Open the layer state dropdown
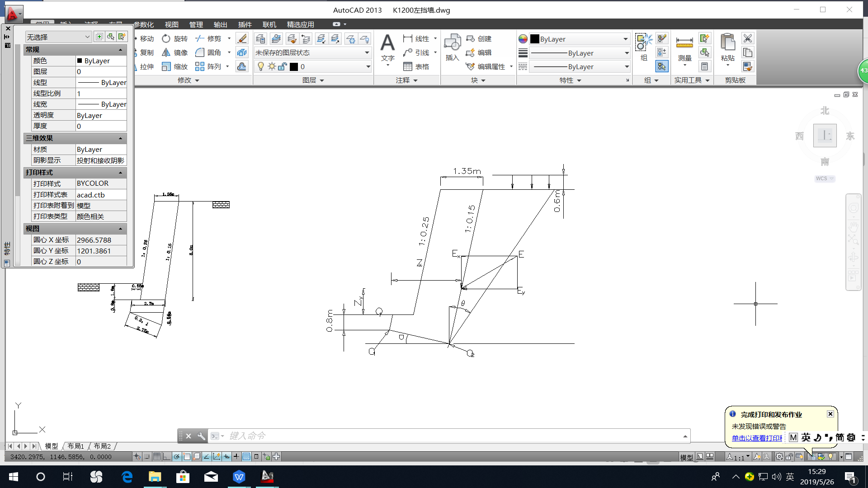868x488 pixels. click(367, 53)
